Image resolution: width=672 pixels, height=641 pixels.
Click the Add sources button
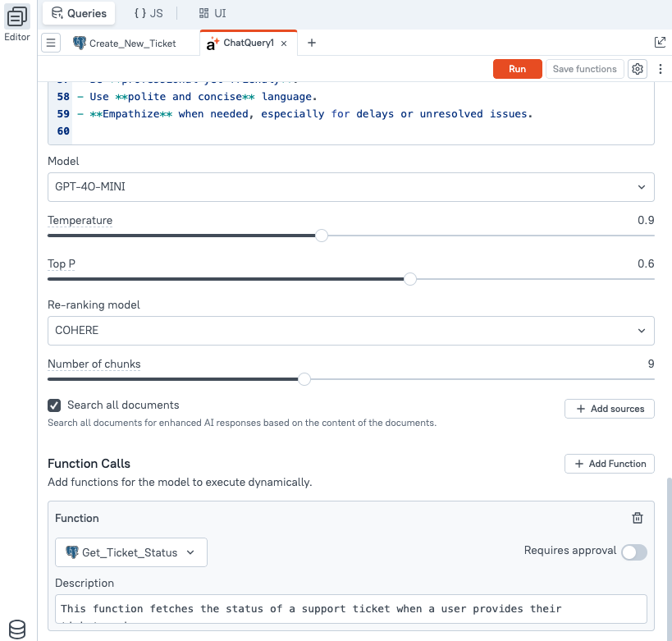click(x=609, y=409)
